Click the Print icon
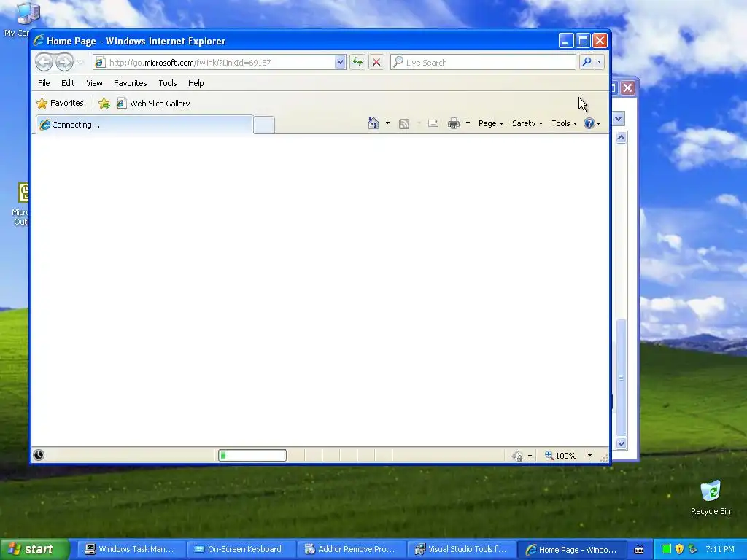The image size is (747, 560). tap(454, 123)
